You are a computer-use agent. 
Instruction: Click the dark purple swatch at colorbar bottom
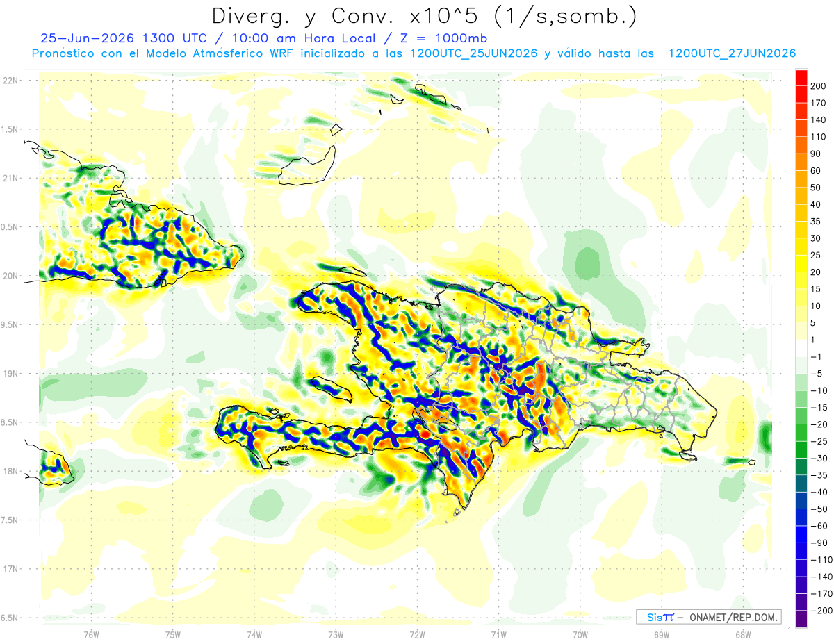click(x=801, y=619)
